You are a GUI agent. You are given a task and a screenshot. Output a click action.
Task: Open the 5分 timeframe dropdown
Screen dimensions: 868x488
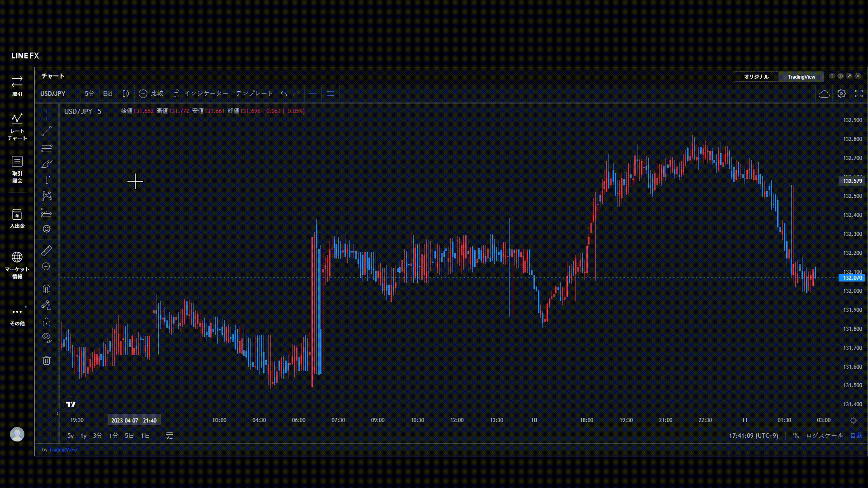pos(90,94)
